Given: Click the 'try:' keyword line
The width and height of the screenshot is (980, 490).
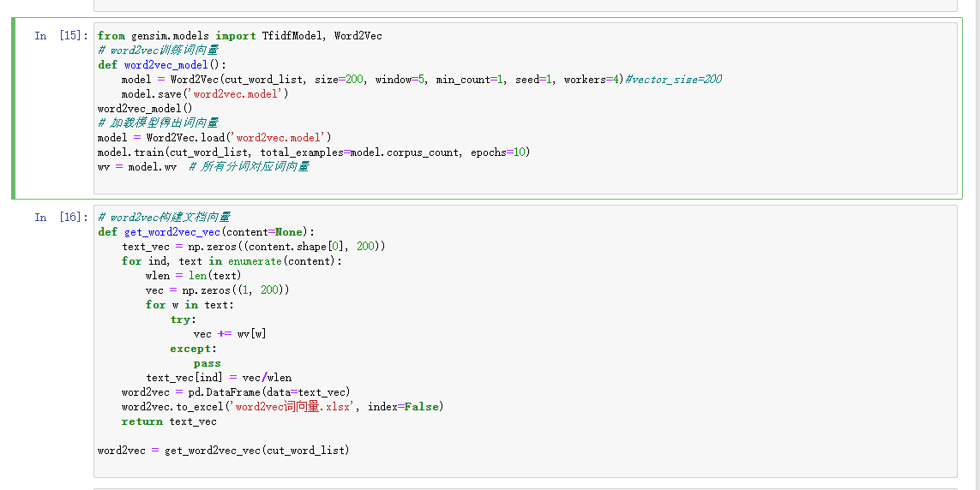Looking at the screenshot, I should coord(183,319).
